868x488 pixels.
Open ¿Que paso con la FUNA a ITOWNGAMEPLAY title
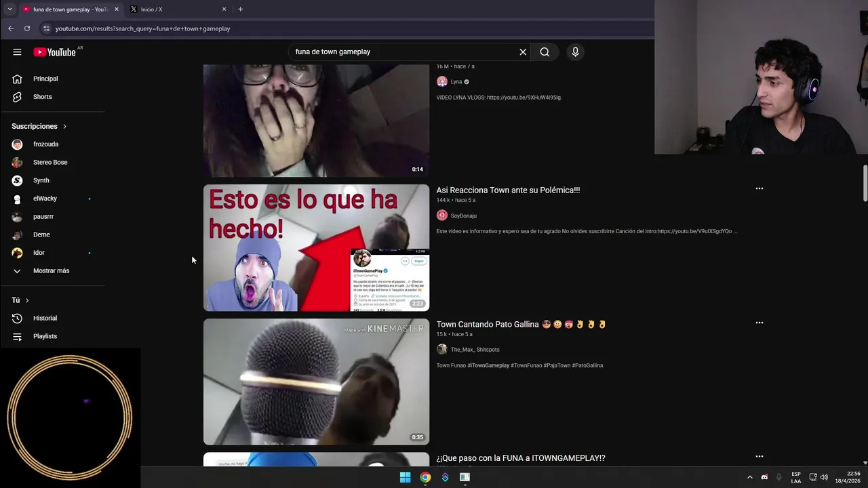point(521,458)
